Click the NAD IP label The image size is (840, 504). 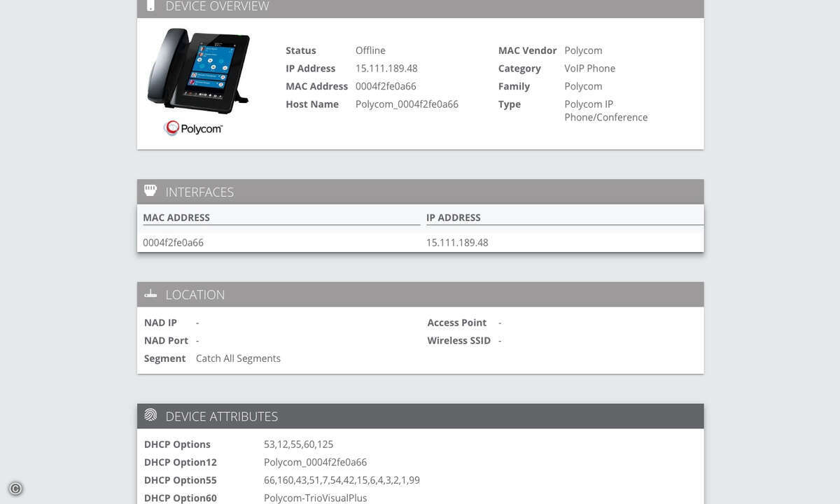[160, 323]
